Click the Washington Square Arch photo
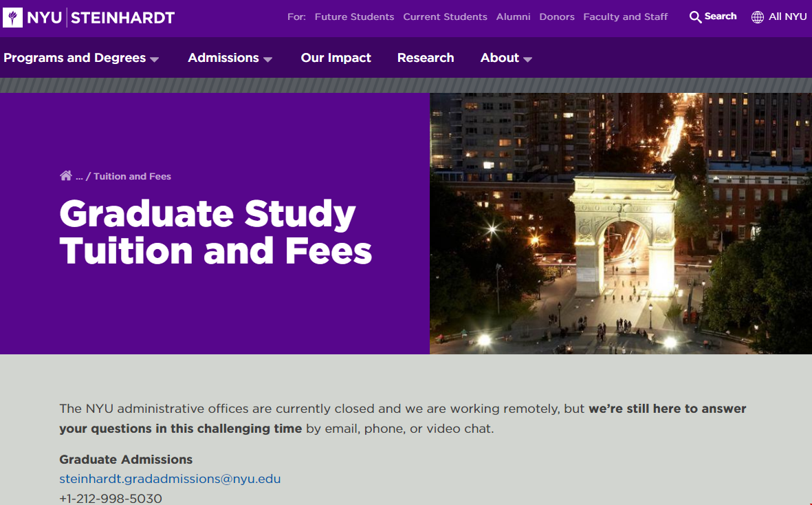Screen dimensions: 812x505 point(621,224)
